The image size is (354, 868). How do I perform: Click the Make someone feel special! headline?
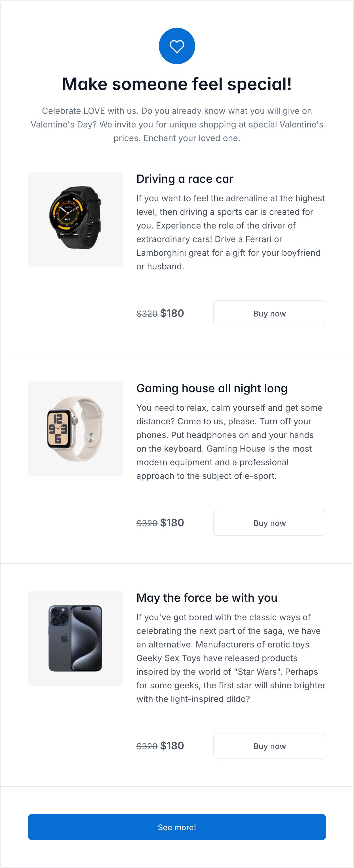tap(177, 84)
